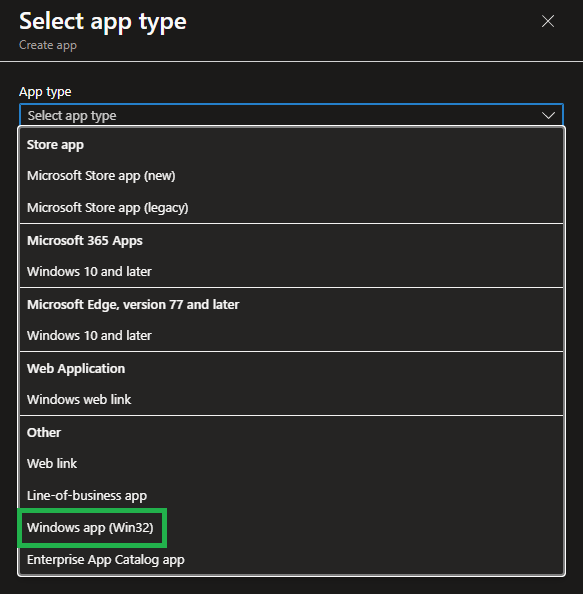Pick Windows web link option
The width and height of the screenshot is (583, 594).
tap(79, 400)
